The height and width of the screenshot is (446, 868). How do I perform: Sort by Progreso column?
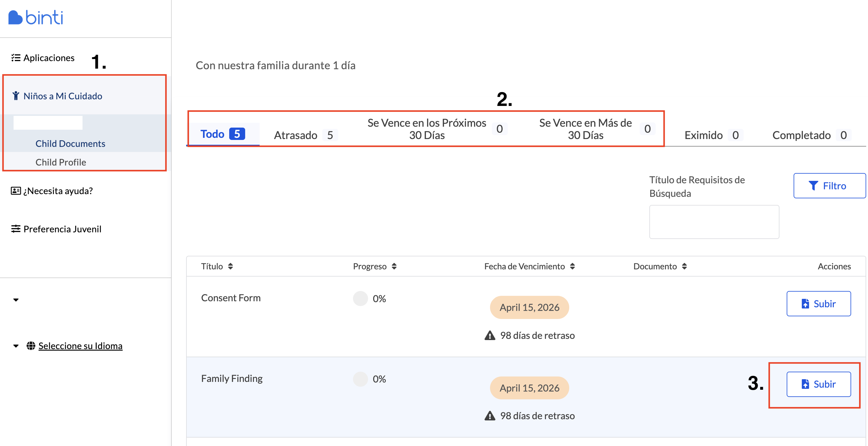[x=375, y=266]
